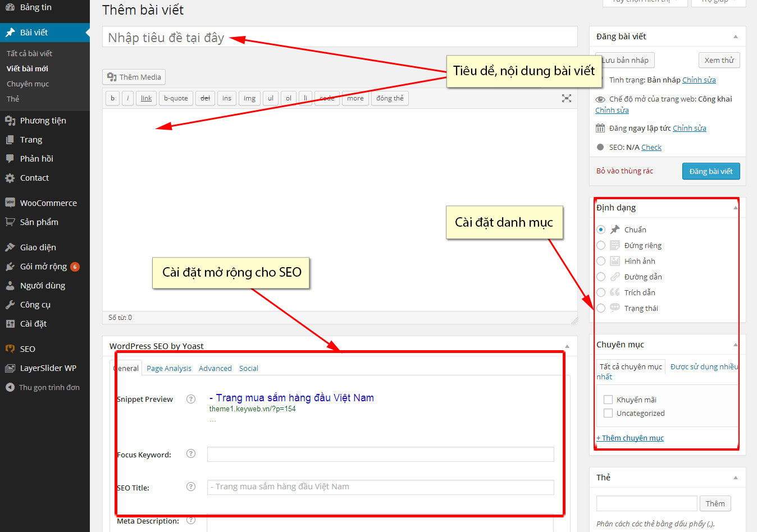Open Người dùng users menu
Viewport: 757px width, 532px height.
[x=45, y=286]
